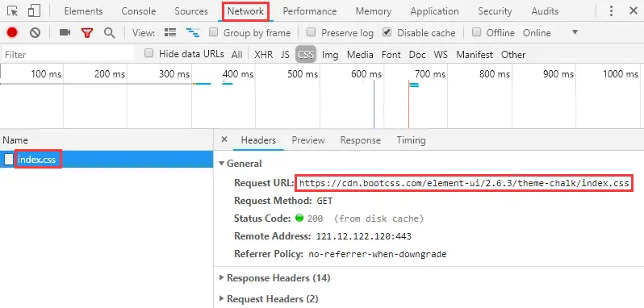Screen dimensions: 644x308
Task: Filter requests by All types
Action: pos(237,55)
